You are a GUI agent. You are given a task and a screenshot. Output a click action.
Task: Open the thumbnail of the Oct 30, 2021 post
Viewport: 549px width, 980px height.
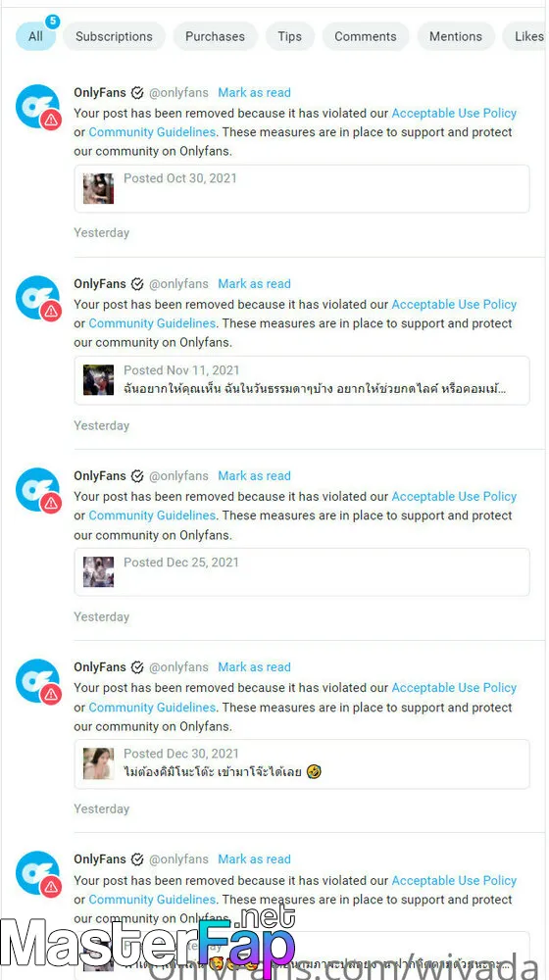tap(99, 189)
